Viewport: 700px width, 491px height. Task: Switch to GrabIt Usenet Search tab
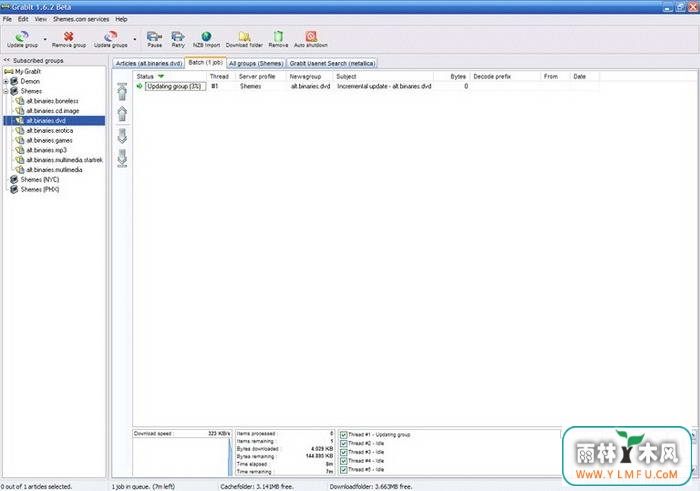click(332, 63)
